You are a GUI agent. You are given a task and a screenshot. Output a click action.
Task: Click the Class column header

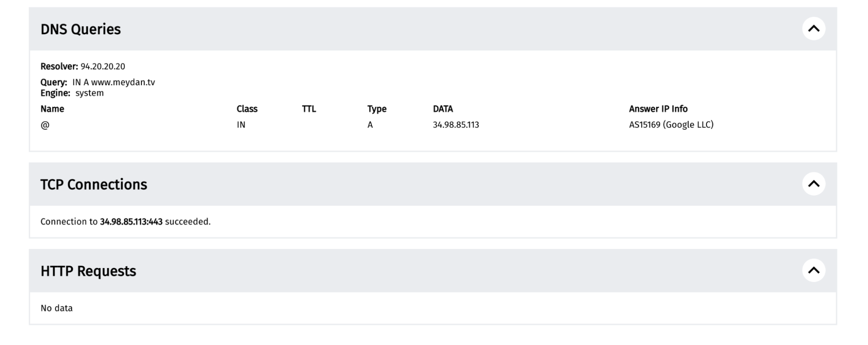pyautogui.click(x=247, y=109)
